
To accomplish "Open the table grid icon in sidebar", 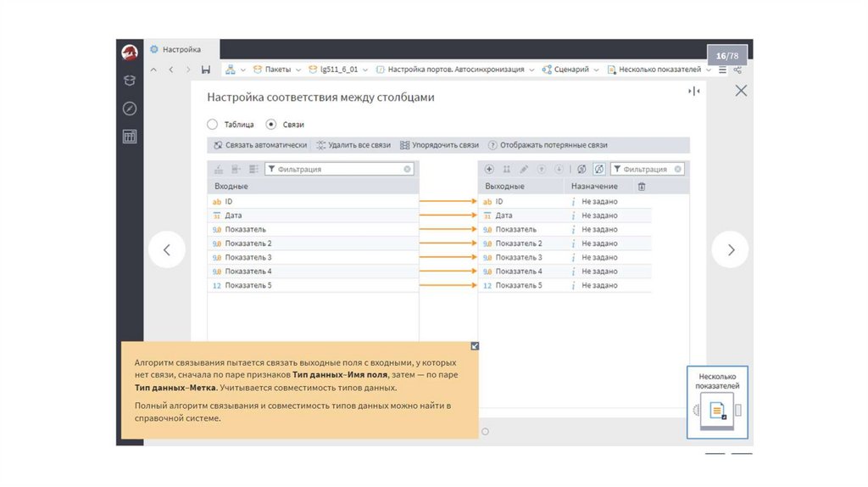I will (130, 136).
